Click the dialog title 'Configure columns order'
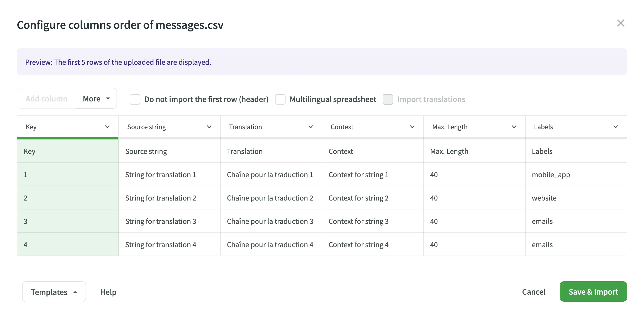 click(x=120, y=25)
